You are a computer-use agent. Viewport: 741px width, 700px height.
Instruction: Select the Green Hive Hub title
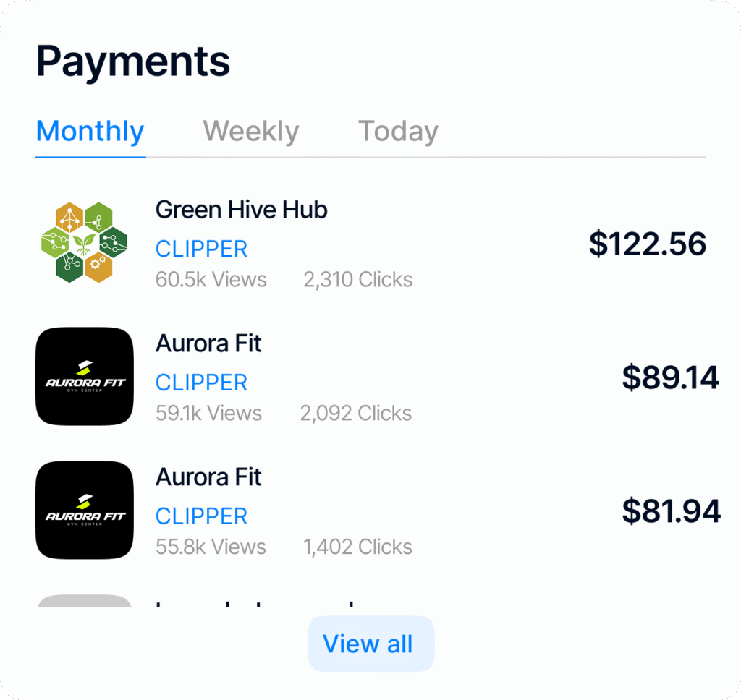(241, 210)
